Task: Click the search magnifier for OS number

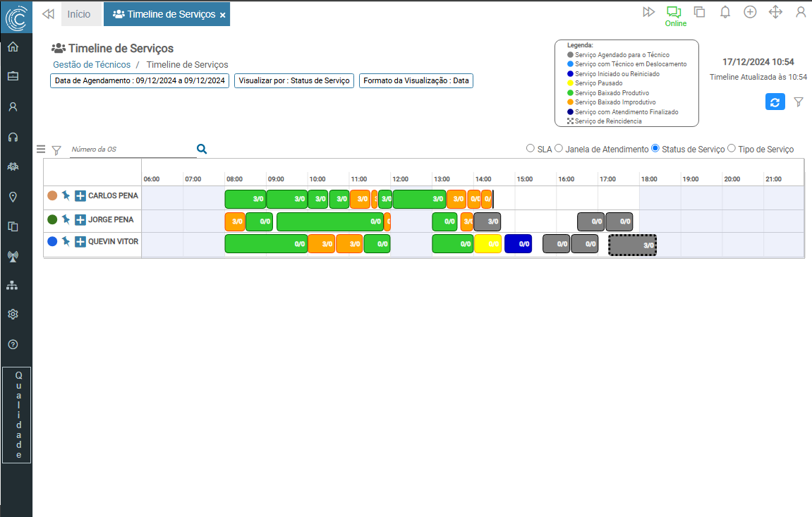Action: [202, 149]
